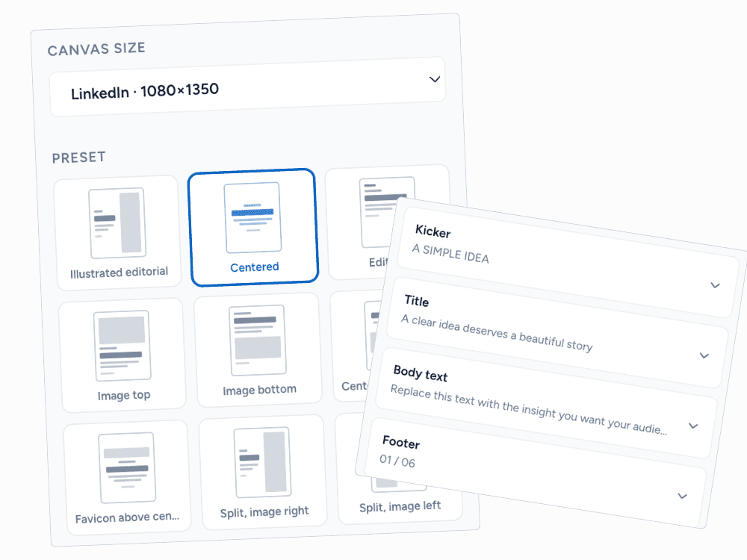This screenshot has width=747, height=560.
Task: Select the Image top preset
Action: [x=123, y=355]
